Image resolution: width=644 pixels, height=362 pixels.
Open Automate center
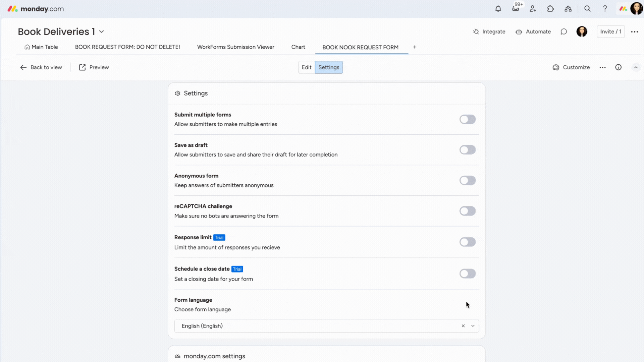click(x=533, y=32)
